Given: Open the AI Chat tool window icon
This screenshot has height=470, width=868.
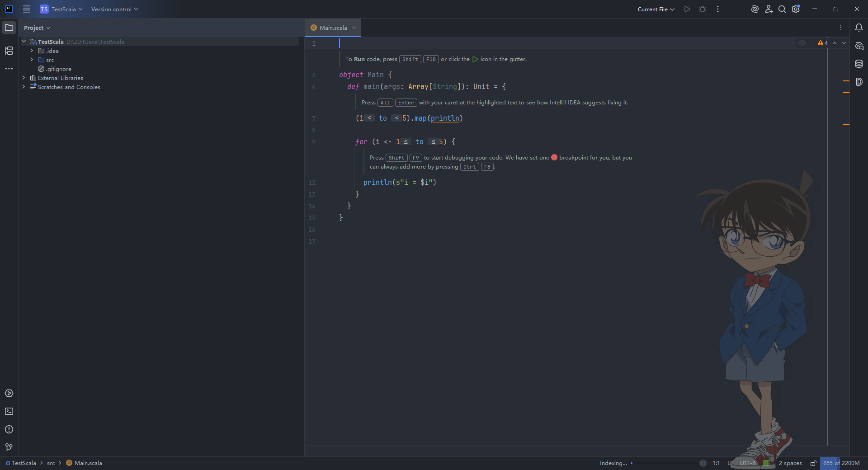Looking at the screenshot, I should pyautogui.click(x=859, y=46).
